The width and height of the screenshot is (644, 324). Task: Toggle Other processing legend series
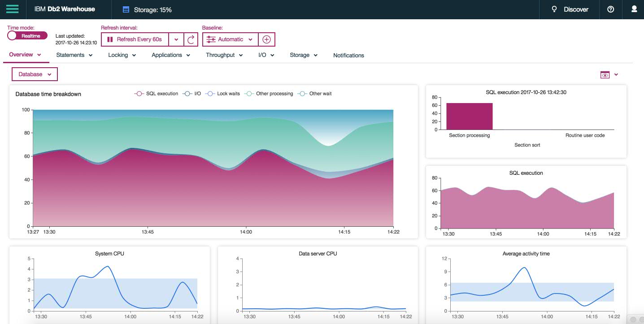coord(268,94)
